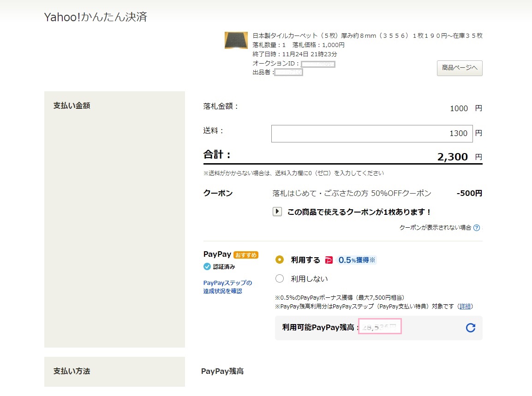This screenshot has width=532, height=396.
Task: Click the 商品ページへ button
Action: (460, 68)
